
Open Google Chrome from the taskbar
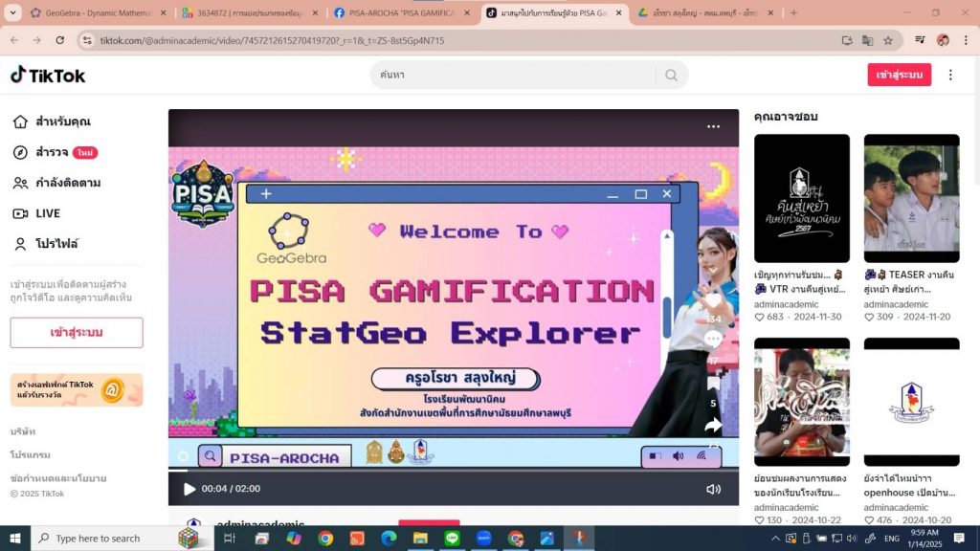[x=325, y=538]
